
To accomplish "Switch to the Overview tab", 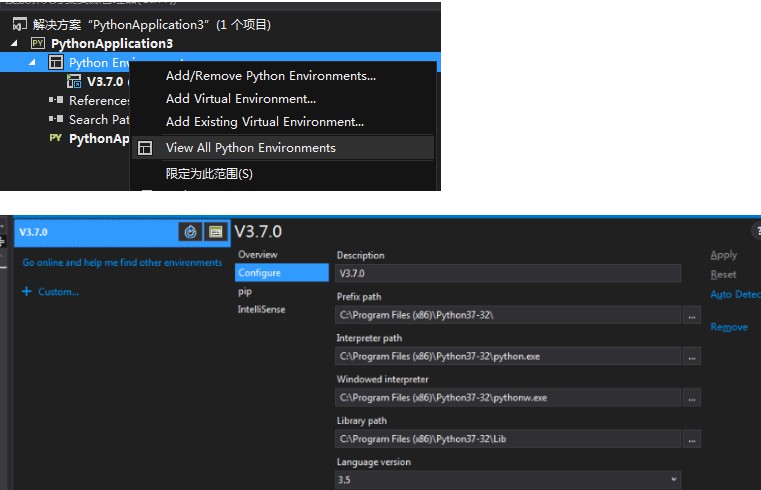I will pyautogui.click(x=257, y=254).
